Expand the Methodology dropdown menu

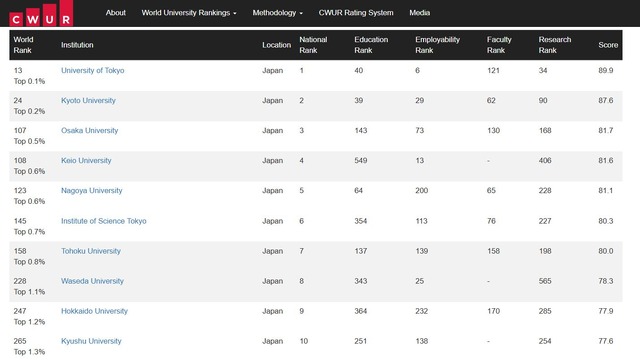click(278, 13)
